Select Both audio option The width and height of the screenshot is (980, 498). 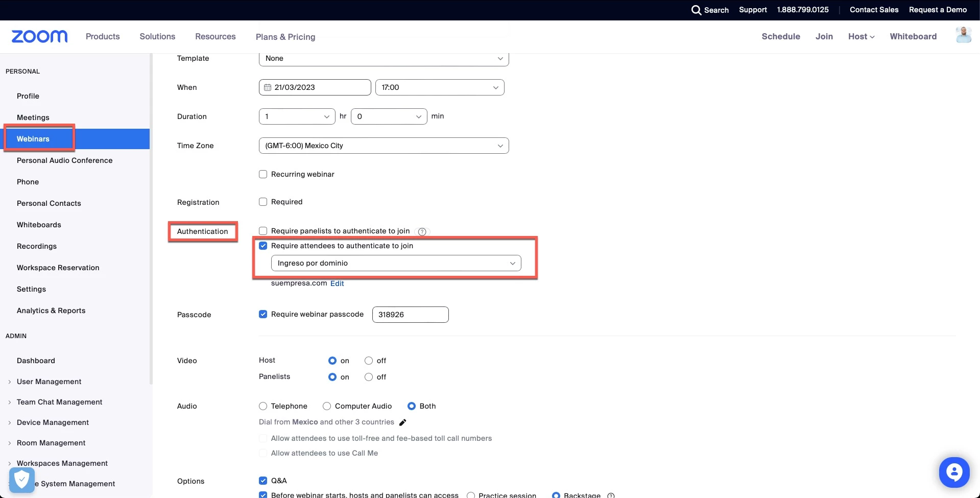(x=412, y=406)
